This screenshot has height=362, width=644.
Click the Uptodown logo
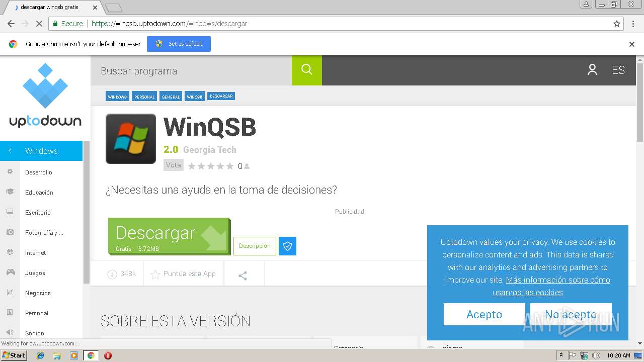pyautogui.click(x=45, y=95)
